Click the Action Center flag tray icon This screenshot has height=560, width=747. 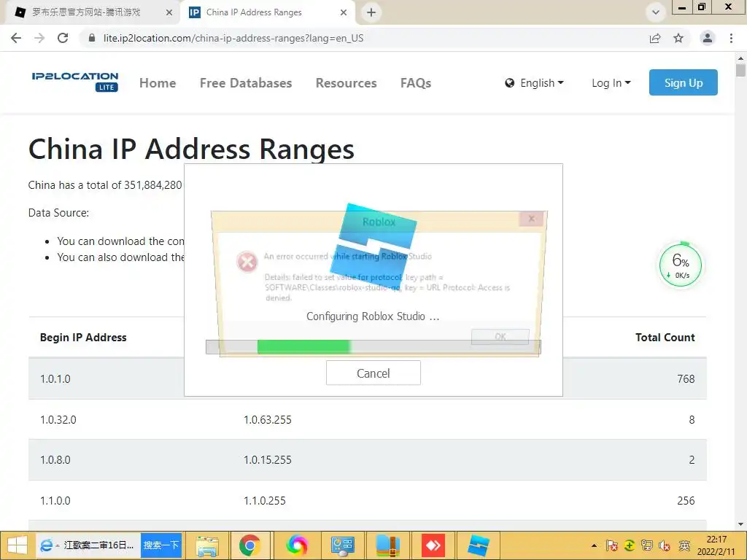pos(612,545)
